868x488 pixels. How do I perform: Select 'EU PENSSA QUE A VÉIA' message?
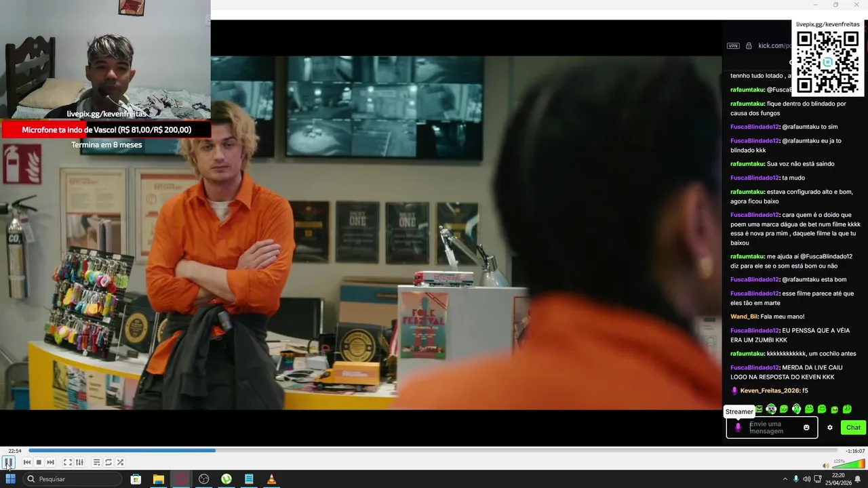click(790, 335)
